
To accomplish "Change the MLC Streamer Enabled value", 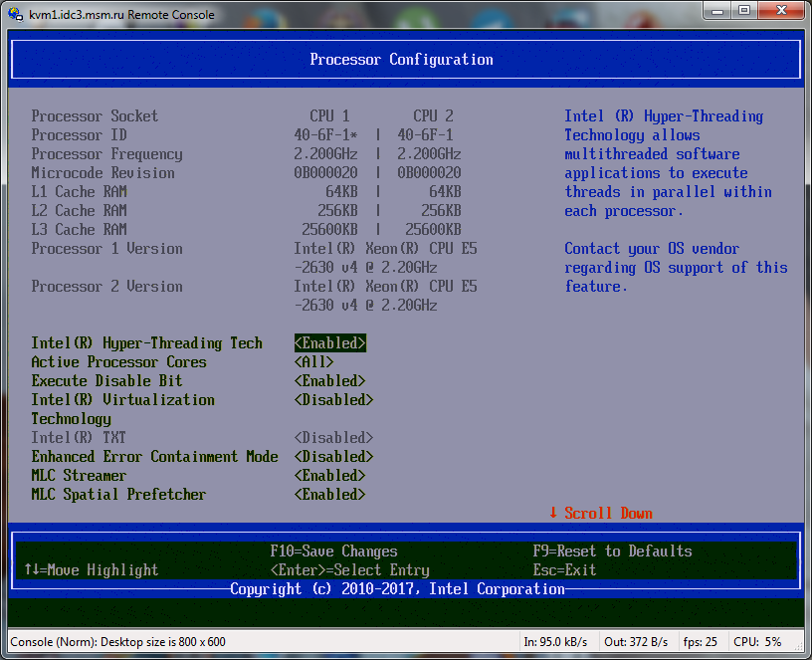I will [330, 476].
